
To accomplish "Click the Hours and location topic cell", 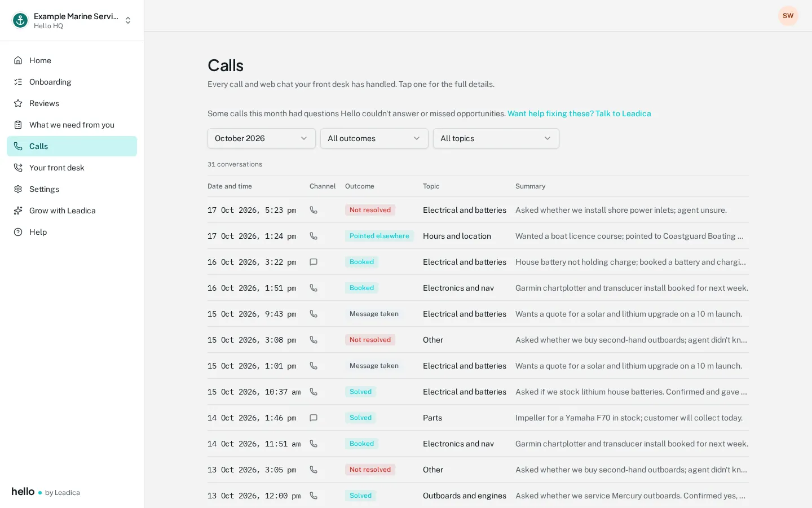I will (x=457, y=236).
